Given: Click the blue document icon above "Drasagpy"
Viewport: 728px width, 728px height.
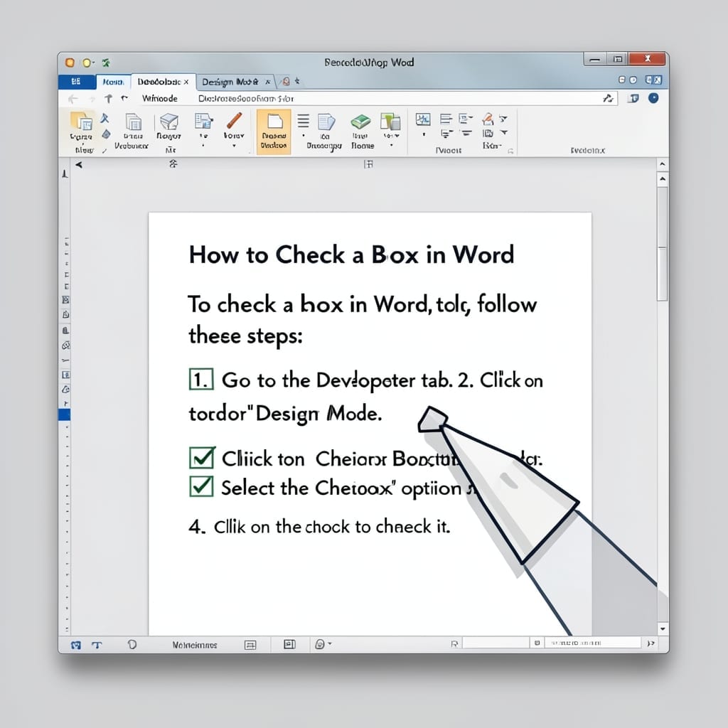Looking at the screenshot, I should pyautogui.click(x=326, y=122).
